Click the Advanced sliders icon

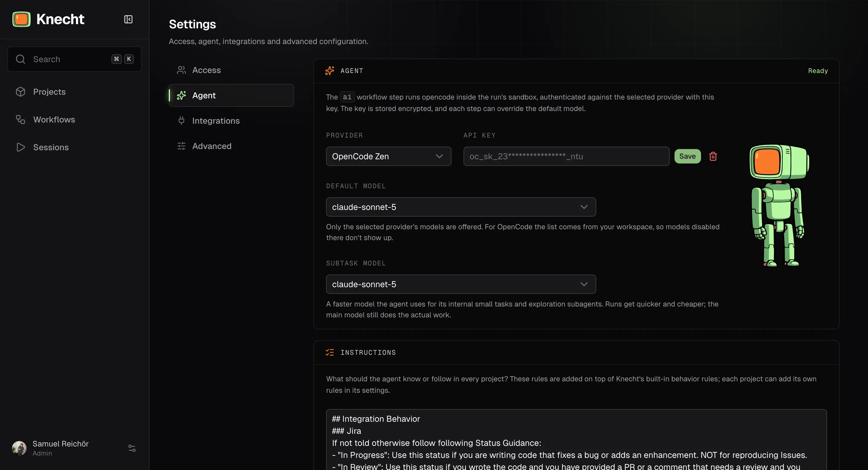(x=181, y=146)
